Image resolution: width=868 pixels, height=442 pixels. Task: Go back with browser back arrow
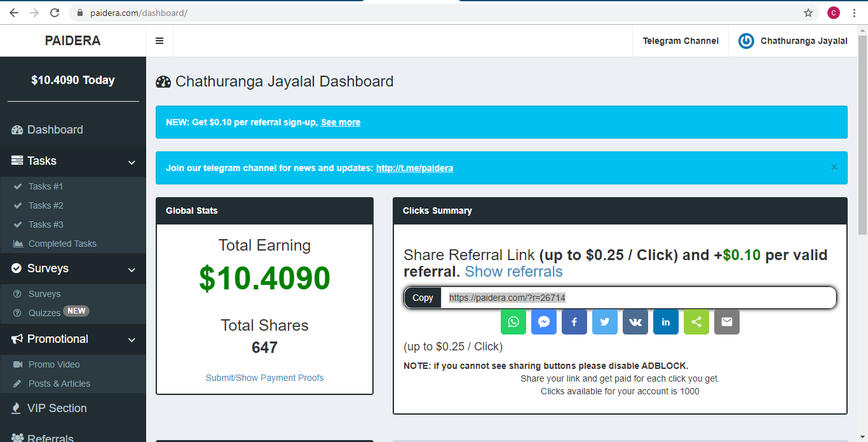(x=14, y=13)
